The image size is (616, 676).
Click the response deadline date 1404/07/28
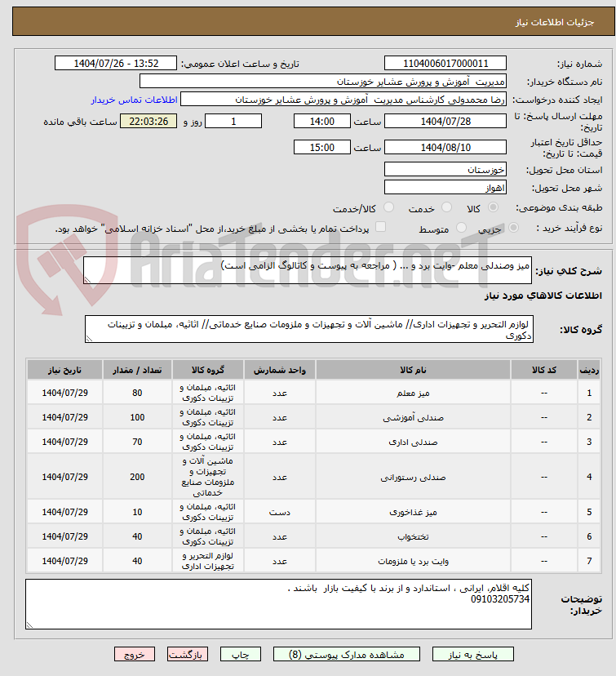445,121
